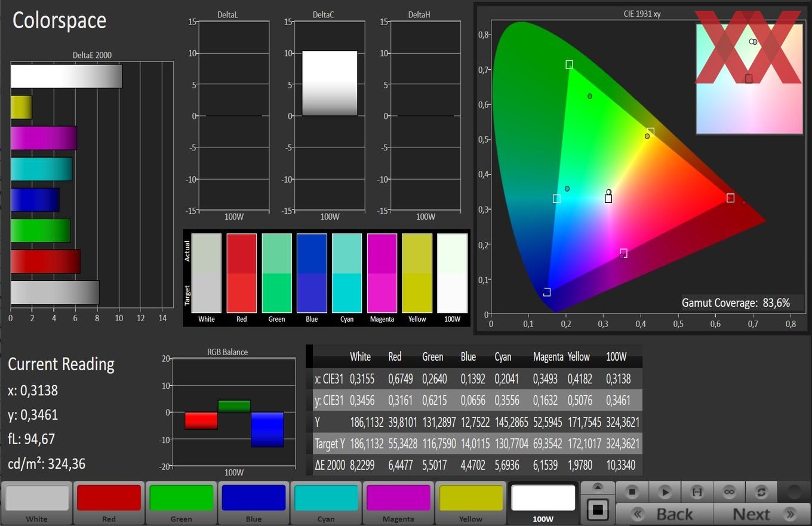The image size is (812, 526).
Task: Click the Yellow actual/target comparison swatch
Action: pos(417,273)
